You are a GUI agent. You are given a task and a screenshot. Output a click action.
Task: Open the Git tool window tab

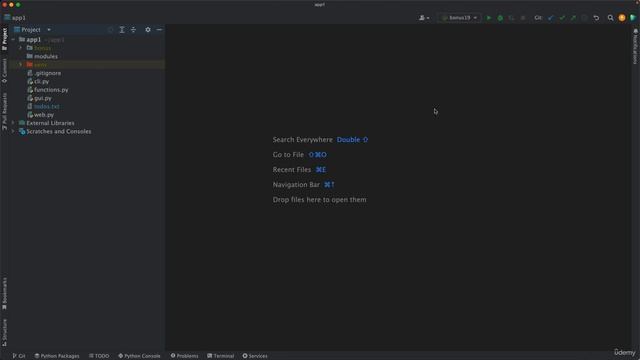point(19,356)
